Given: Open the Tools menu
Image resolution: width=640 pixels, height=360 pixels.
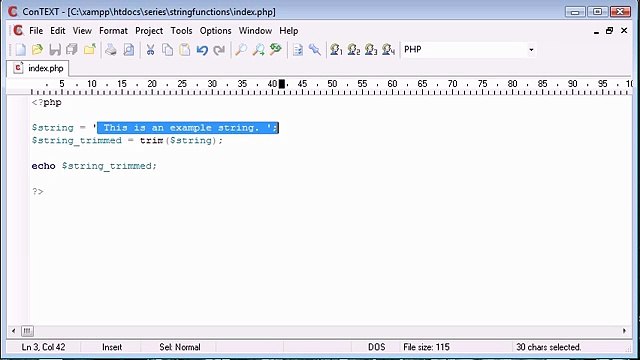Looking at the screenshot, I should tap(181, 31).
